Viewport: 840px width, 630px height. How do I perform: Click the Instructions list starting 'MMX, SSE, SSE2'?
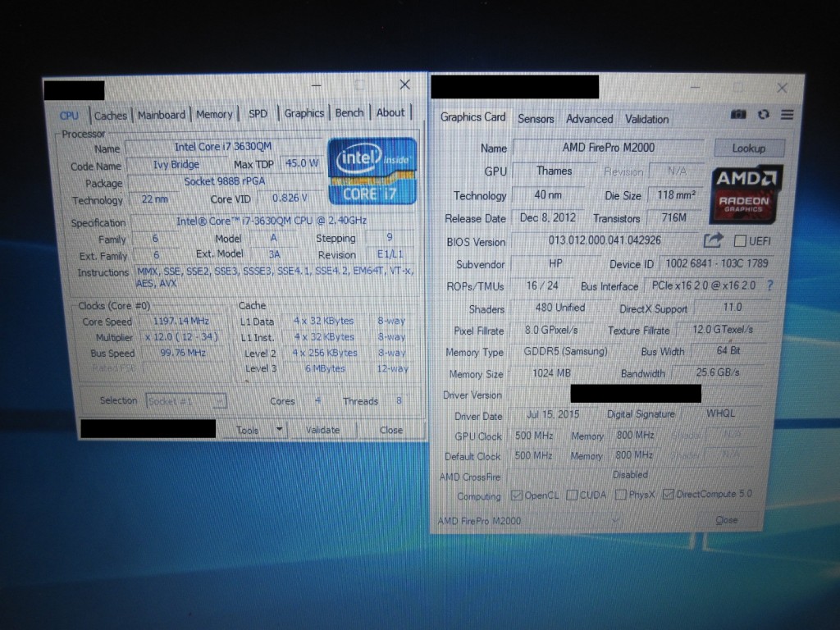(275, 277)
